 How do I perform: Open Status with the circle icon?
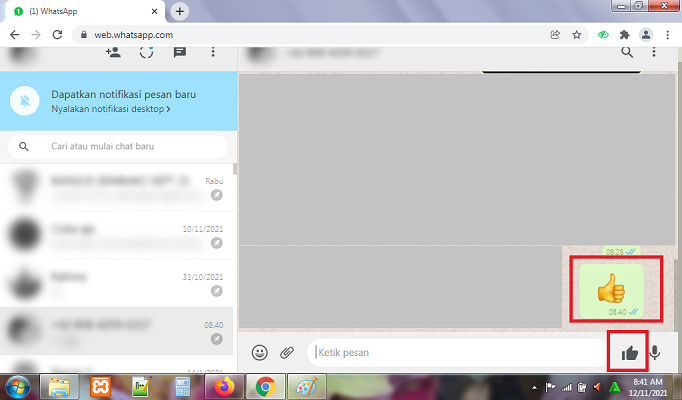(147, 52)
